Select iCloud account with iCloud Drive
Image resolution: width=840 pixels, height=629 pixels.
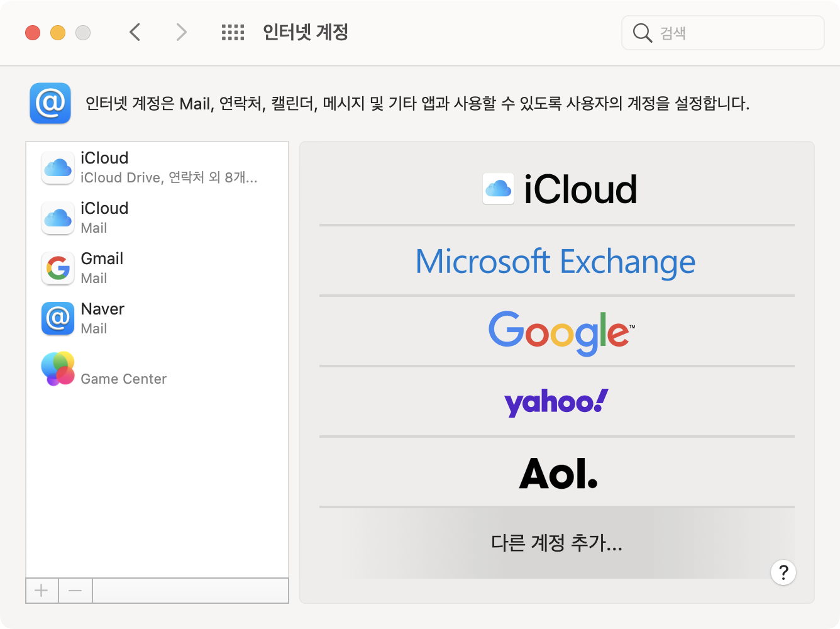point(157,167)
